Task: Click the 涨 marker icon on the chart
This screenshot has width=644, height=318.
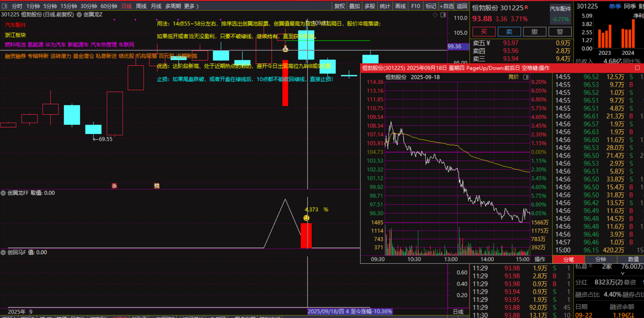Action: click(114, 186)
